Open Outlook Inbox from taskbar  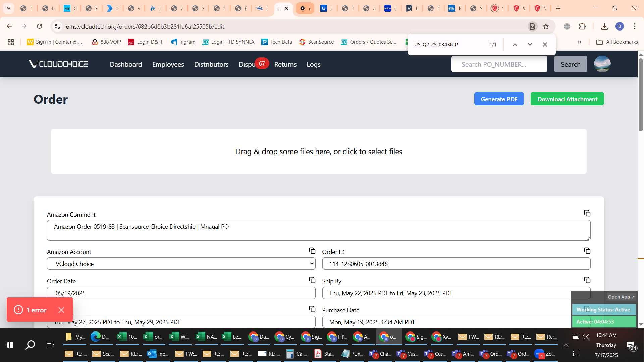pos(158,354)
